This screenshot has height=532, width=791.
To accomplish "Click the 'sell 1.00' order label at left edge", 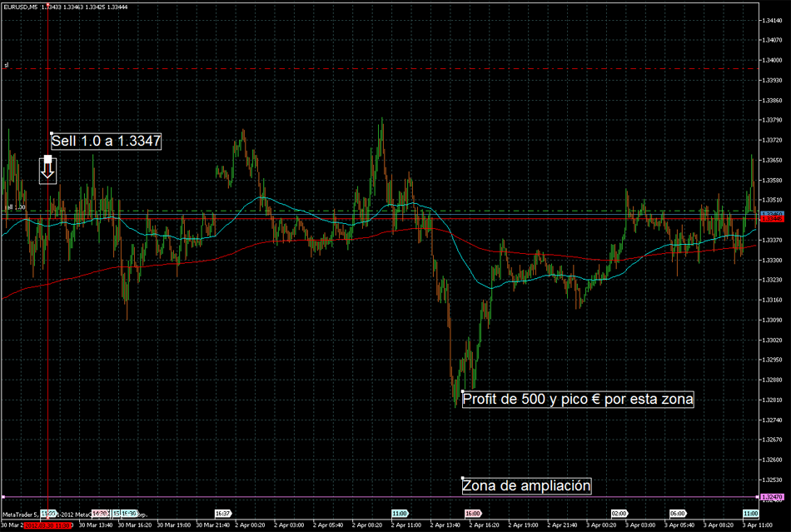I will click(15, 206).
